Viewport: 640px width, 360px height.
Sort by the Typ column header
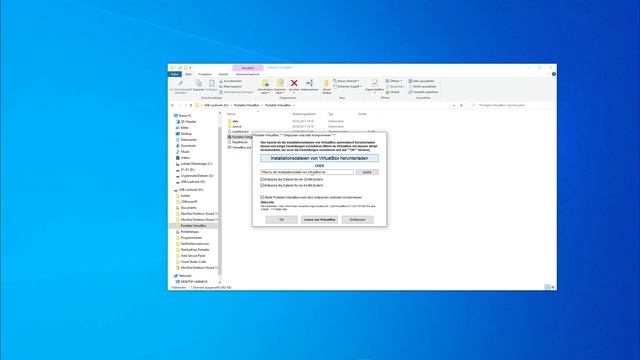coord(331,114)
